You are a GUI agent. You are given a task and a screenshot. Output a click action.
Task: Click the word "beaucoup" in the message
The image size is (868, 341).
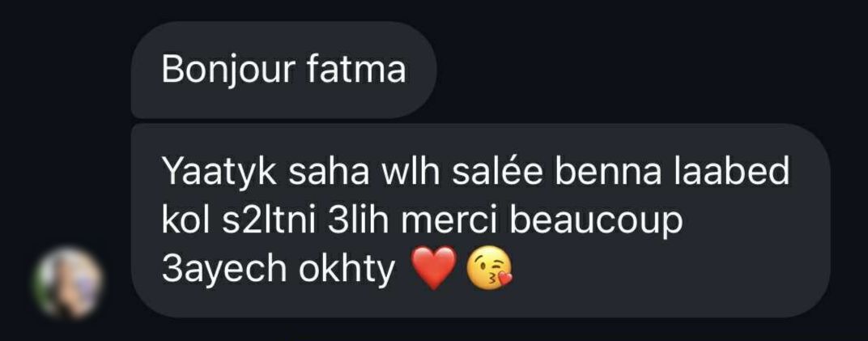coord(595,223)
